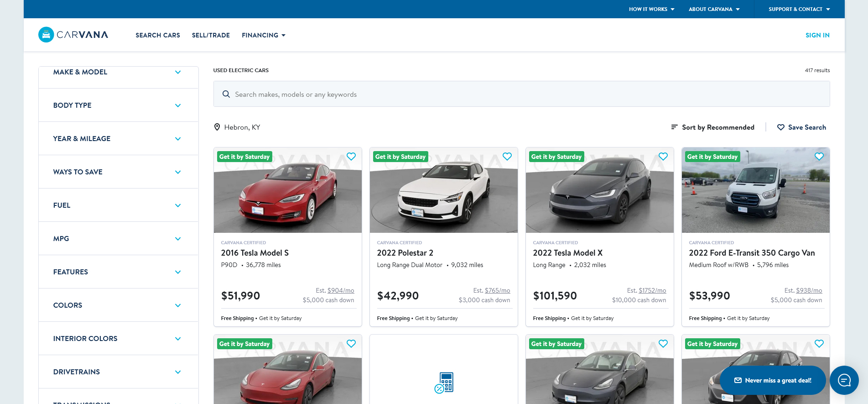The image size is (868, 404).
Task: Favorite the 2022 Tesla Model X
Action: coord(663,156)
